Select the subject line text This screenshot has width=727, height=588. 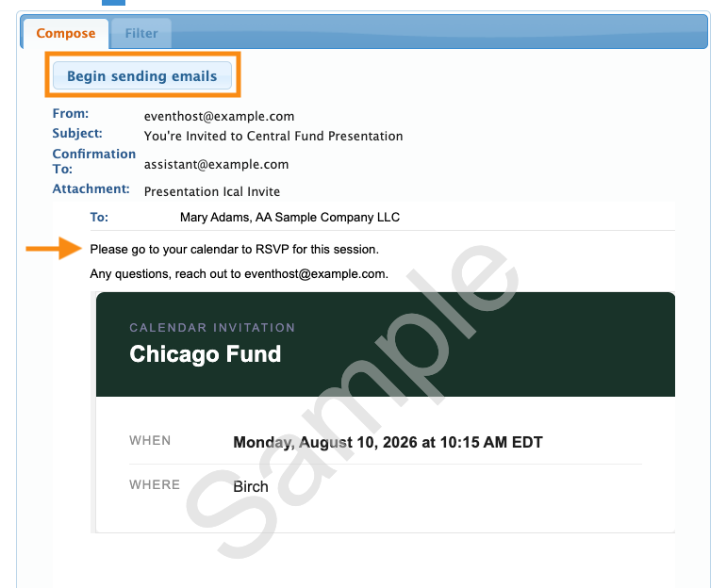click(273, 136)
